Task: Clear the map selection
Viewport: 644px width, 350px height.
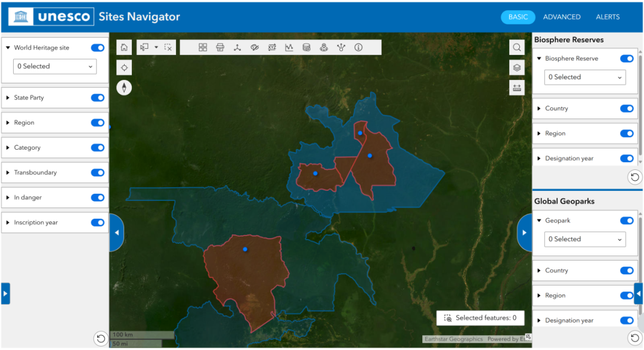Action: [168, 48]
